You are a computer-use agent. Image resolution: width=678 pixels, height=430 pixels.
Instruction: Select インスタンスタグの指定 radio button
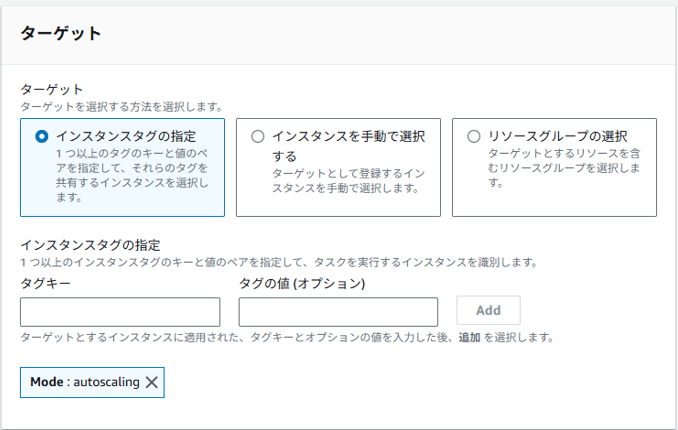[42, 137]
